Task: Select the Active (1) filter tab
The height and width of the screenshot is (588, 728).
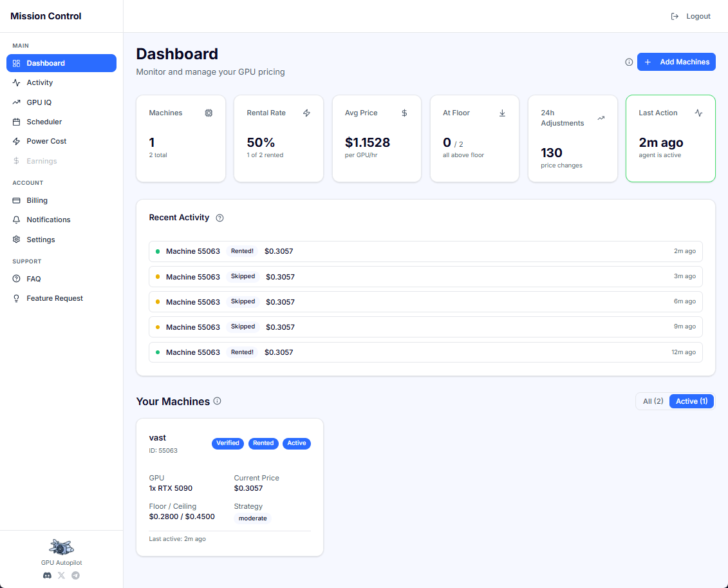Action: 691,401
